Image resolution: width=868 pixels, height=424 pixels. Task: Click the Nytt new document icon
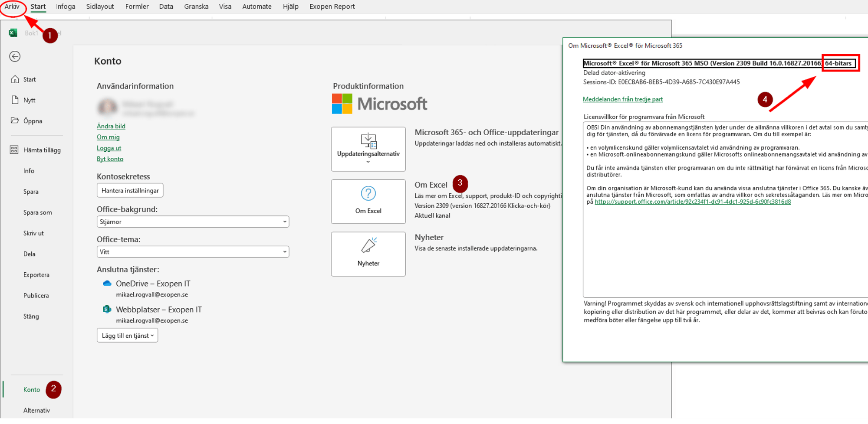[x=15, y=100]
